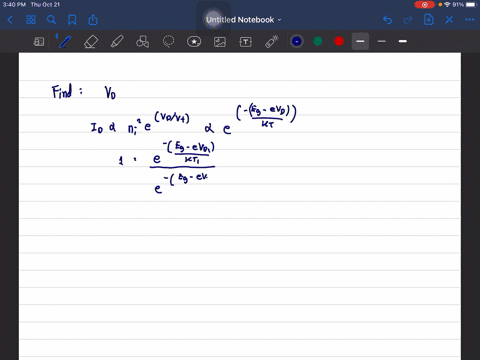The width and height of the screenshot is (480, 360).
Task: Choose the green pen color
Action: click(318, 41)
